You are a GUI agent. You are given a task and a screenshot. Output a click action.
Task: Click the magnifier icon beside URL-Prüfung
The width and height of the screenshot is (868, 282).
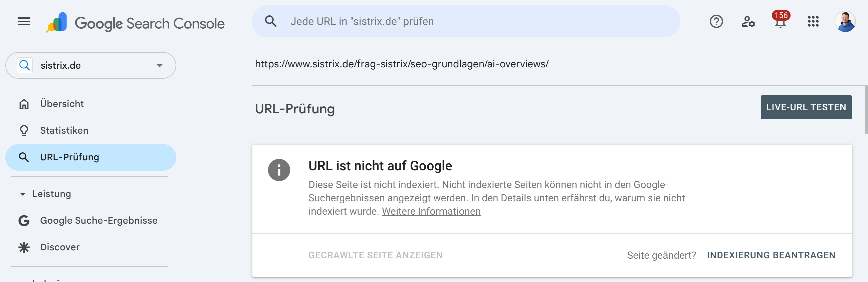coord(24,157)
